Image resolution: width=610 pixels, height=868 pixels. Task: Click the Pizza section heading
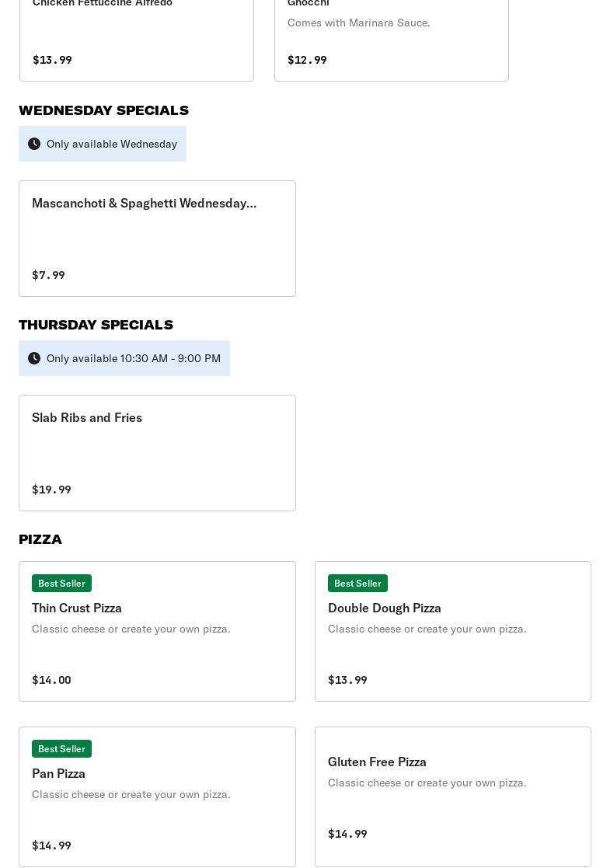tap(40, 539)
